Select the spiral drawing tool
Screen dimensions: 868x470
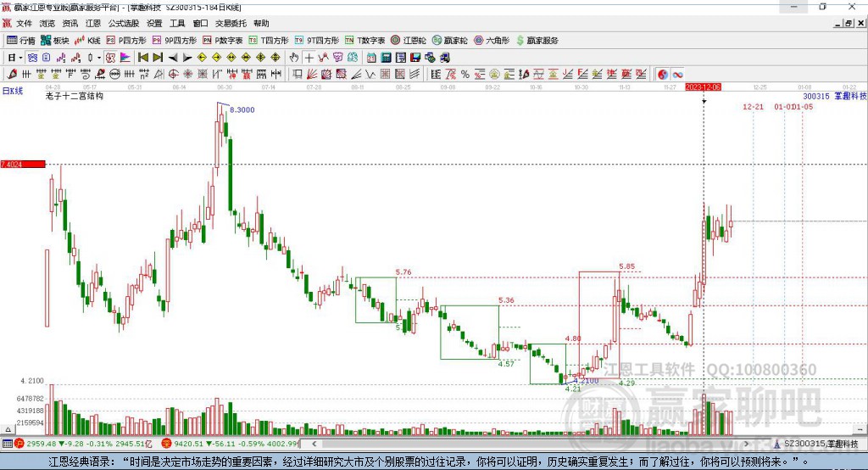click(86, 75)
